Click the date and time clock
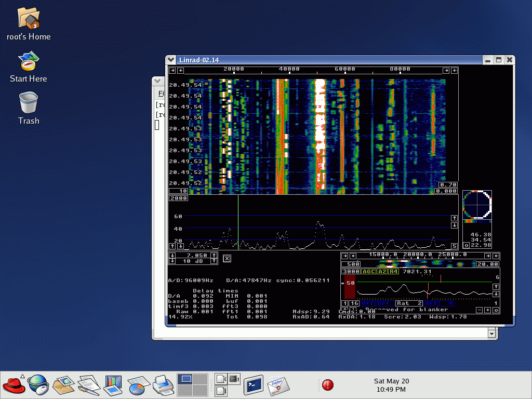 click(391, 385)
